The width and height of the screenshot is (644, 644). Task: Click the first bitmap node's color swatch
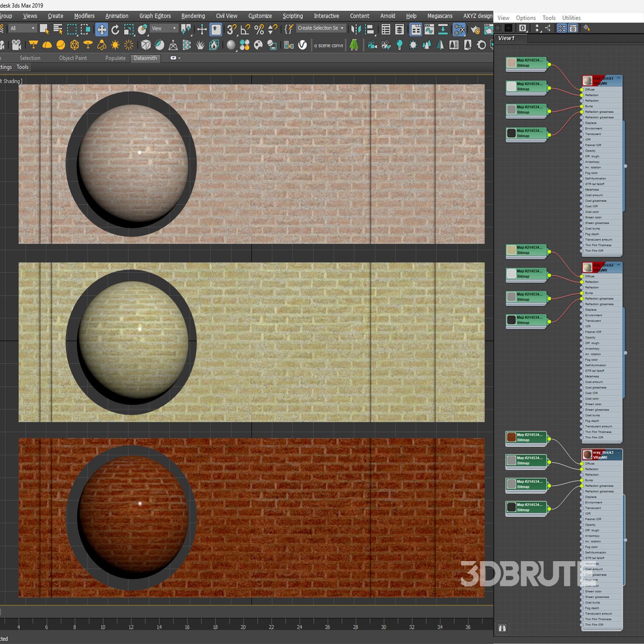coord(511,63)
